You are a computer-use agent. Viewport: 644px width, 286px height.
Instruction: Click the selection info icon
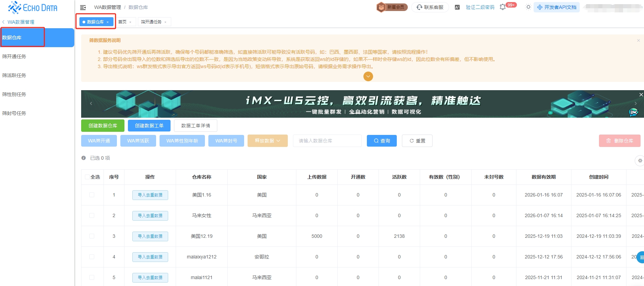tap(84, 158)
